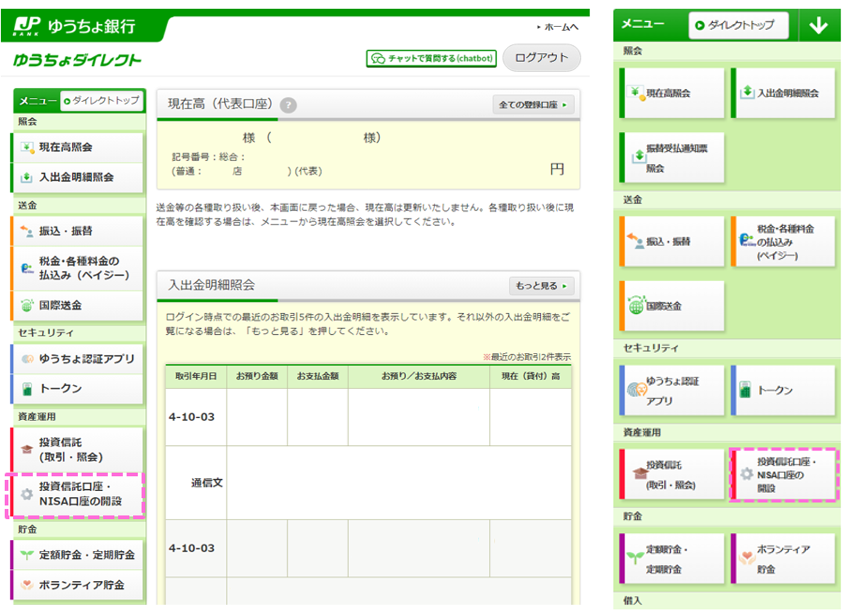Click the 国際送金 globe icon in the left sidebar

coord(27,305)
